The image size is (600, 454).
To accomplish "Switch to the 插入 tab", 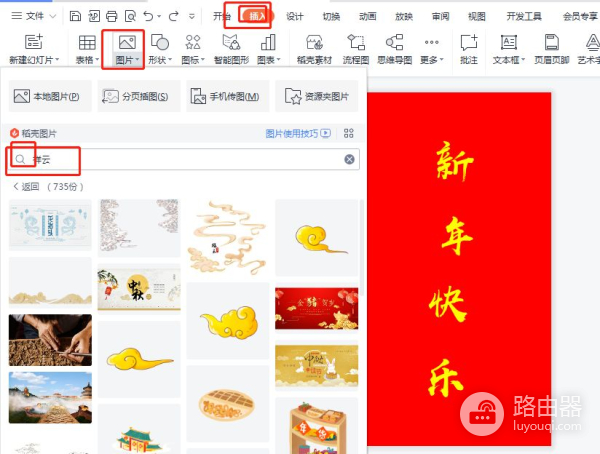I will pyautogui.click(x=257, y=16).
